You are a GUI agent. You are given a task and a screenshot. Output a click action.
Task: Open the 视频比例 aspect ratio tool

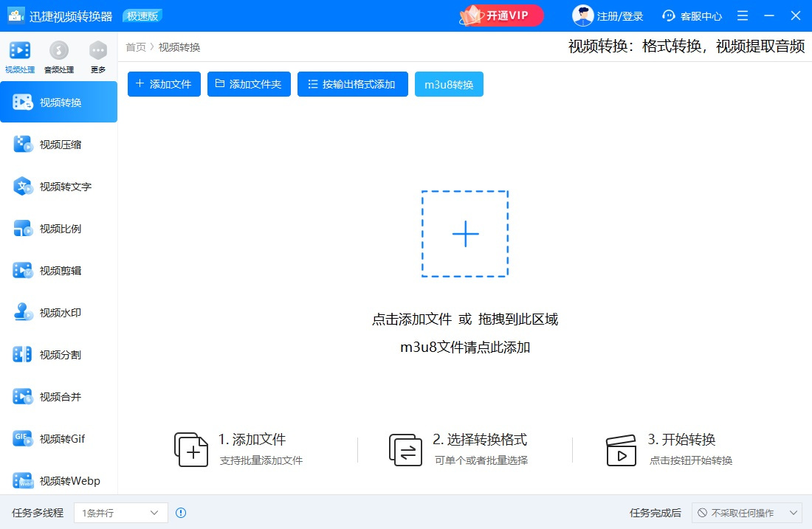[x=59, y=228]
